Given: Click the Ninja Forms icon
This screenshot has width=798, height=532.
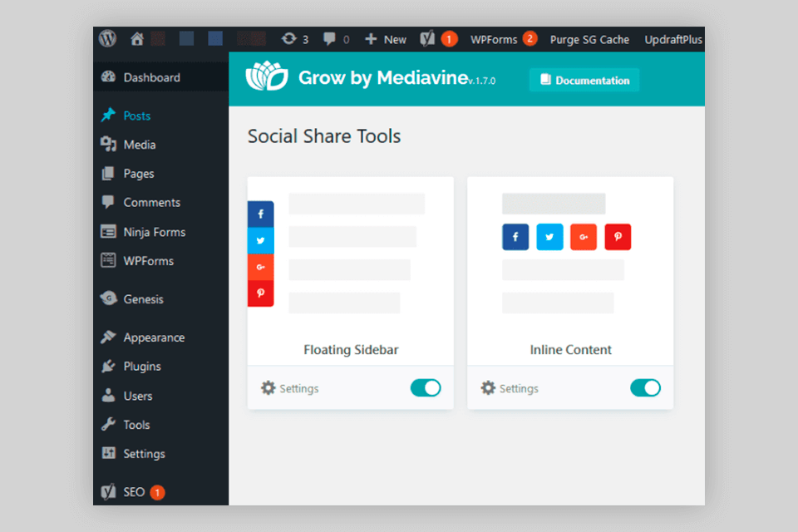Looking at the screenshot, I should tap(108, 232).
